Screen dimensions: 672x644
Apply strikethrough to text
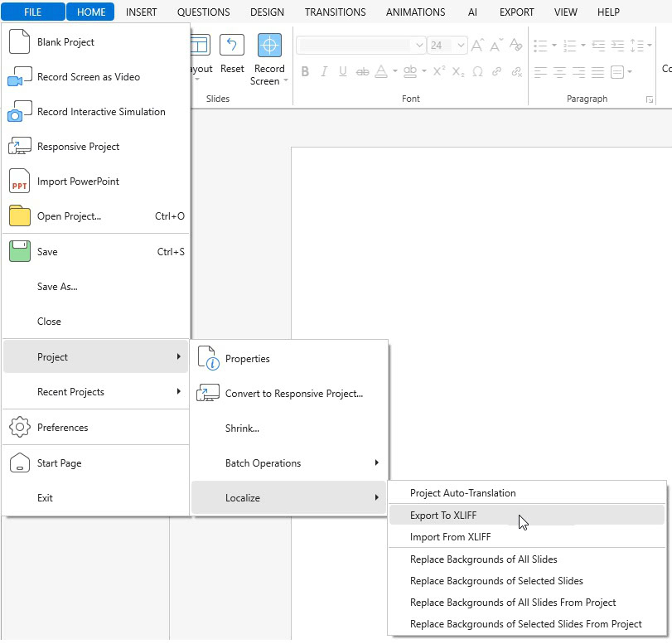point(363,71)
